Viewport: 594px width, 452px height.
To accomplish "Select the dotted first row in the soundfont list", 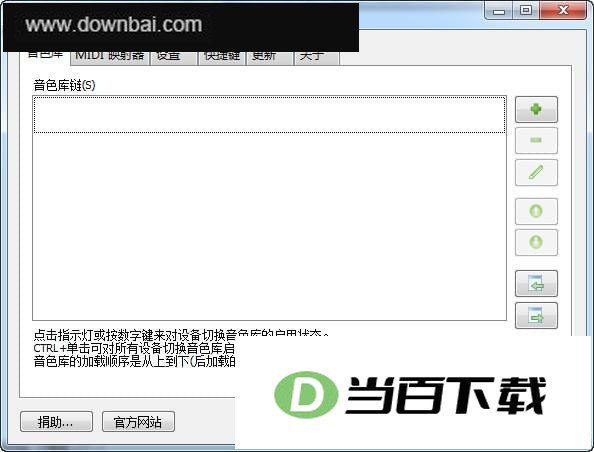I will point(269,115).
